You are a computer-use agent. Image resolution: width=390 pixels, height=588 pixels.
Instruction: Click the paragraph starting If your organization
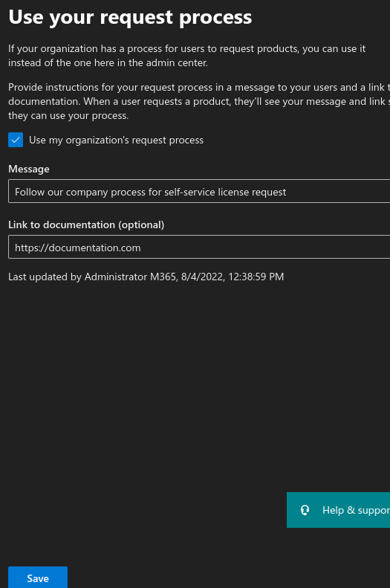(187, 56)
